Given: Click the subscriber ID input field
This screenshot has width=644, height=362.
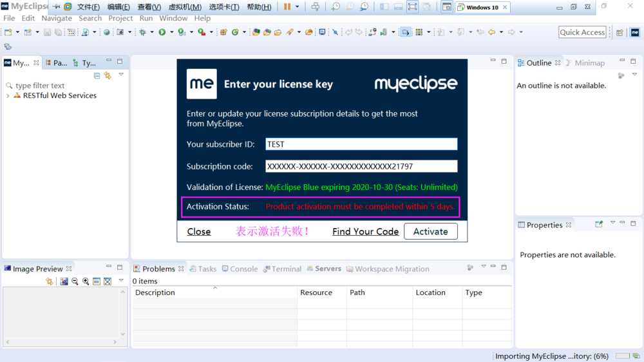Looking at the screenshot, I should 361,144.
